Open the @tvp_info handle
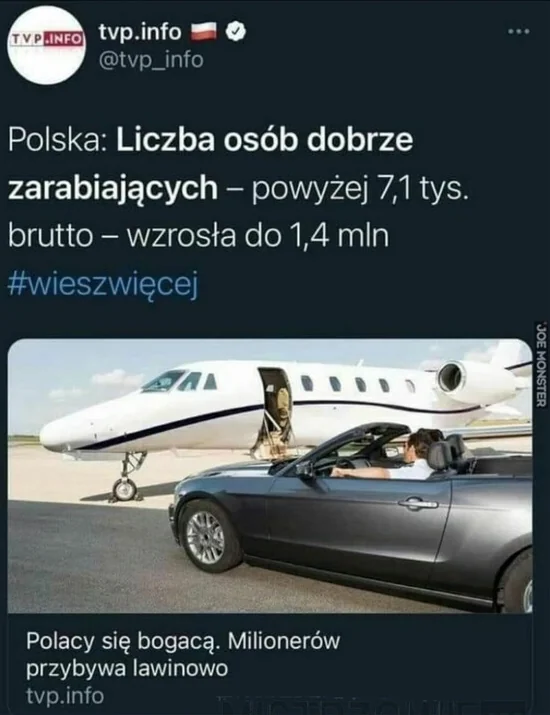The width and height of the screenshot is (550, 715). coord(151,60)
